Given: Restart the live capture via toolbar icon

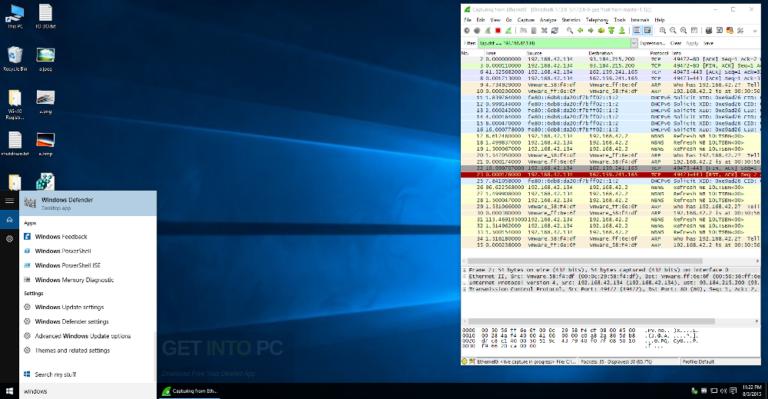Looking at the screenshot, I should pos(508,30).
